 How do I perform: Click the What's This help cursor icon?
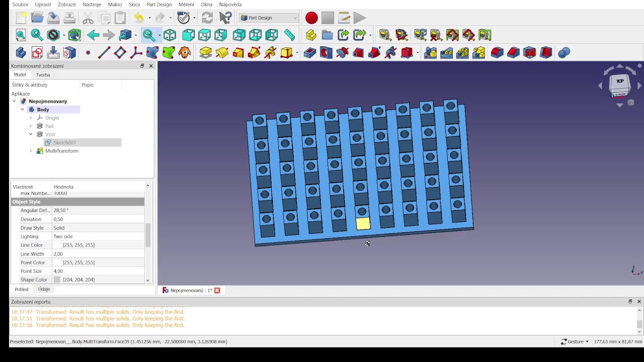[225, 18]
